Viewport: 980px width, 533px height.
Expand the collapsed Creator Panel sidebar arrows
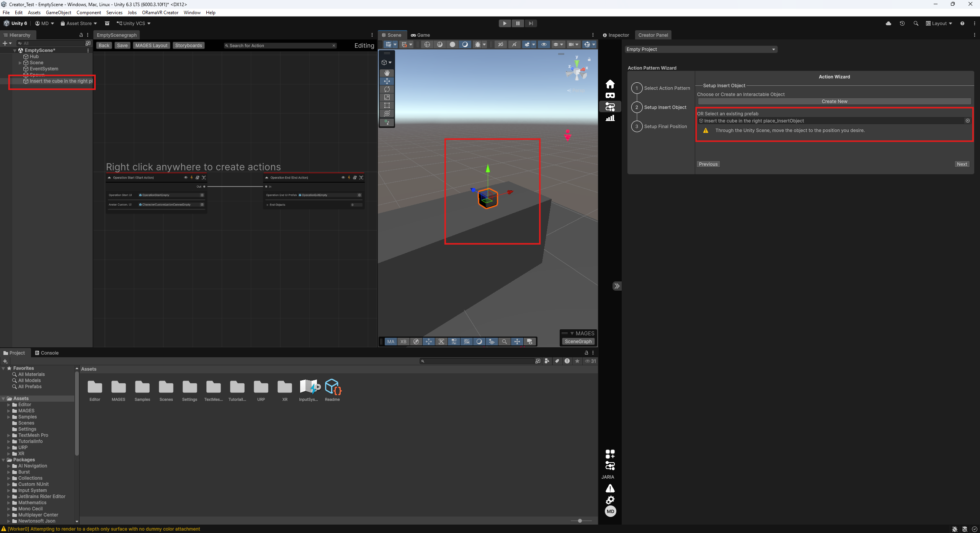pyautogui.click(x=617, y=286)
